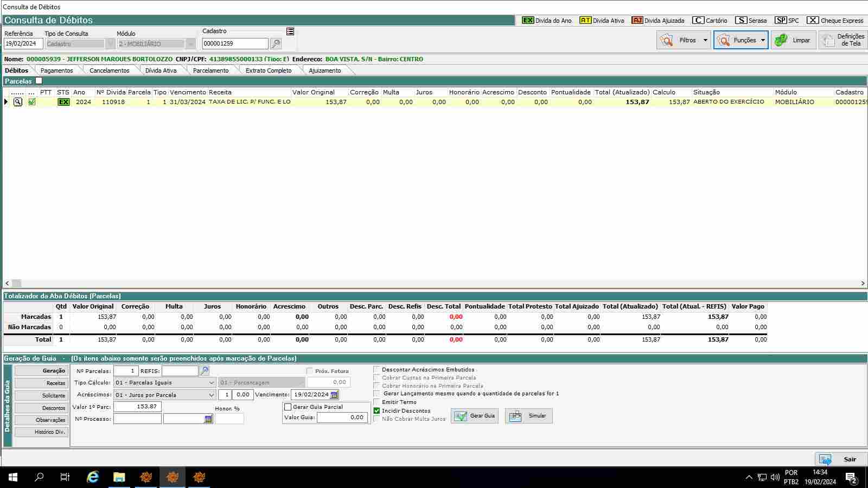This screenshot has height=488, width=868.
Task: Switch to the Extrato Completo tab
Action: pyautogui.click(x=268, y=70)
